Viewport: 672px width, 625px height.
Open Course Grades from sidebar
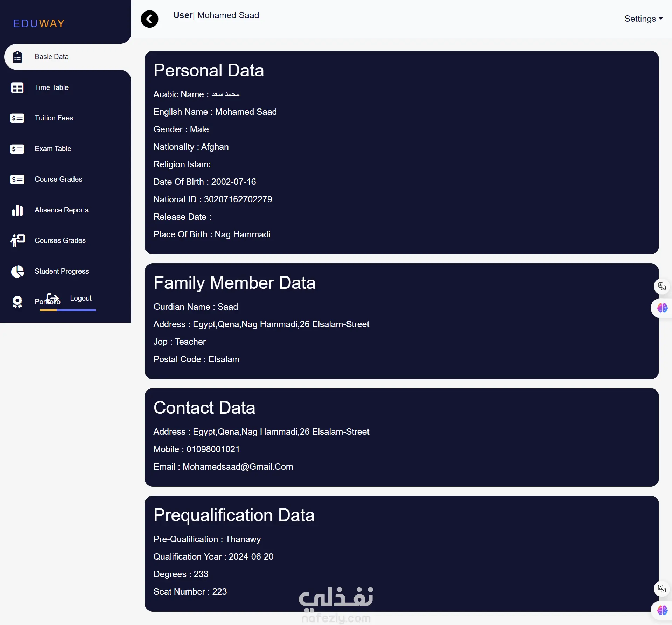point(58,180)
